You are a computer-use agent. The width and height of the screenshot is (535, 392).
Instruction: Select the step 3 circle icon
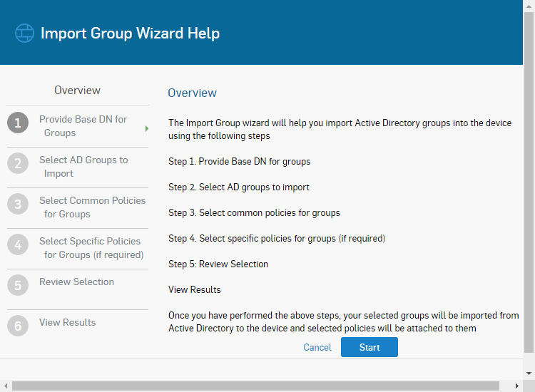(x=18, y=204)
